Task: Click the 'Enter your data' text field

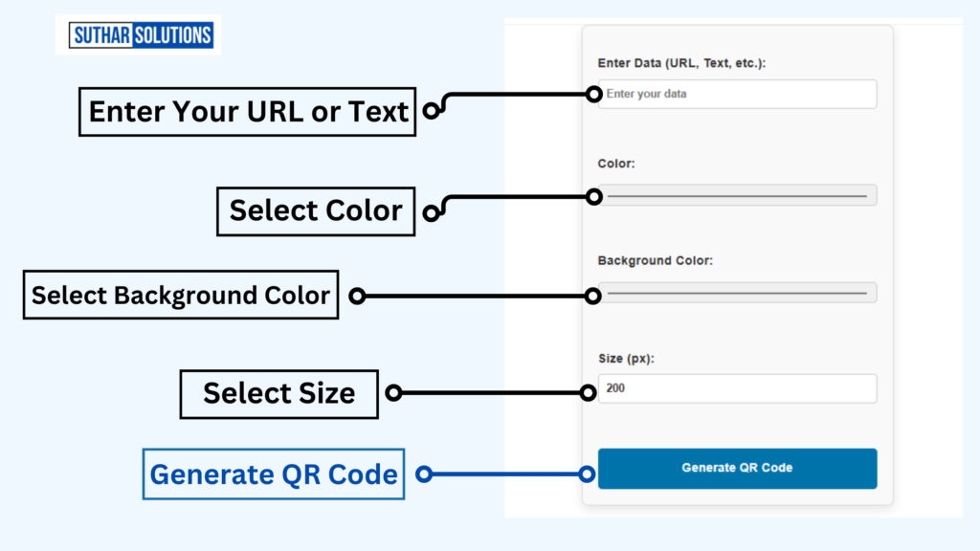Action: (x=738, y=94)
